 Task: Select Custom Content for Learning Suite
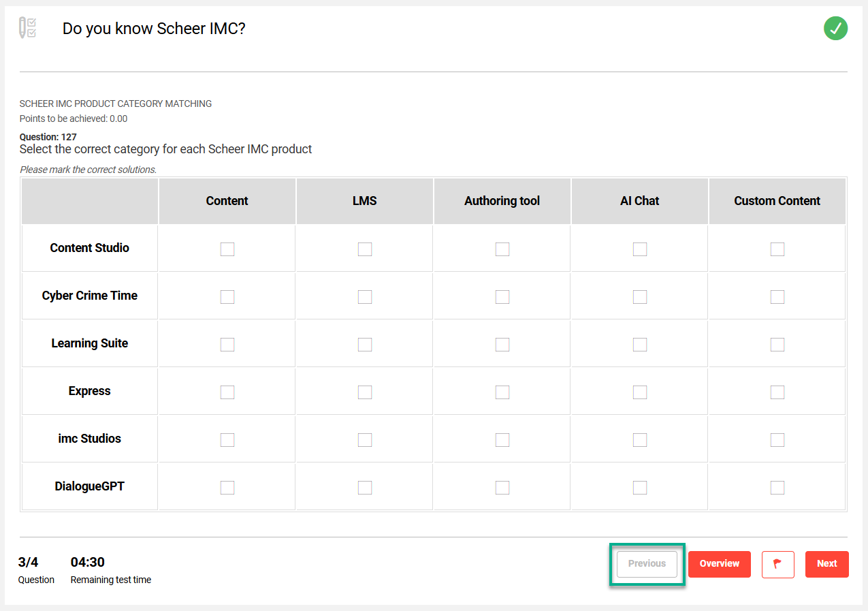pyautogui.click(x=777, y=345)
